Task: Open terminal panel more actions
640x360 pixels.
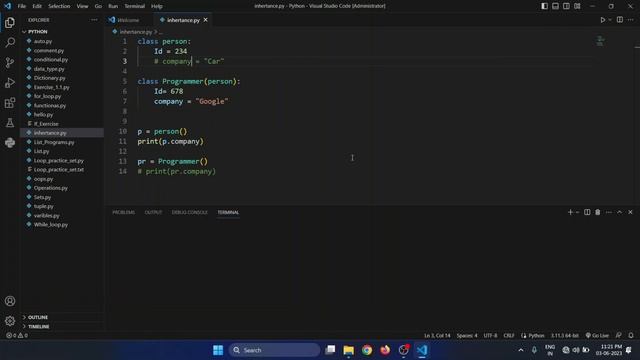Action: click(x=609, y=212)
